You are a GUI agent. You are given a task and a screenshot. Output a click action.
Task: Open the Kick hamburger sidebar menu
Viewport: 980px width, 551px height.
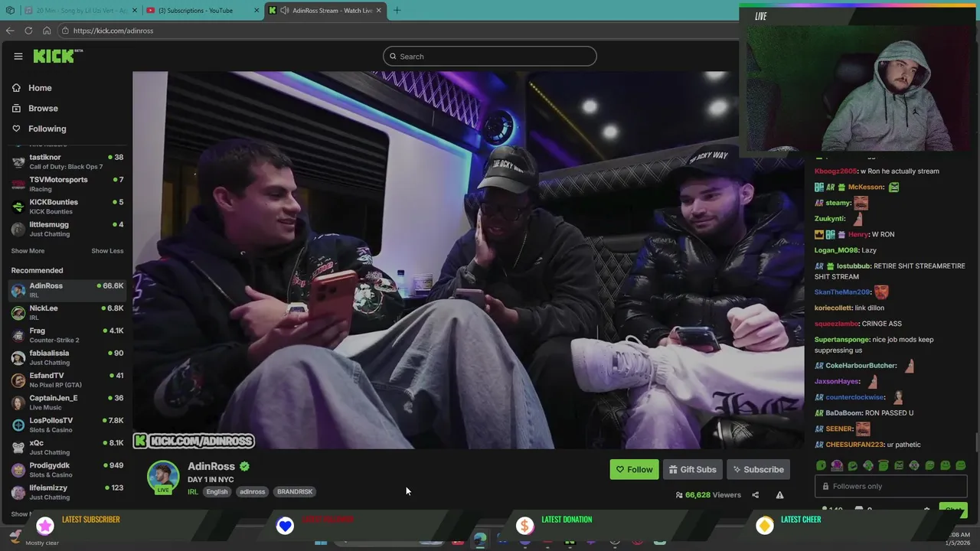tap(18, 56)
